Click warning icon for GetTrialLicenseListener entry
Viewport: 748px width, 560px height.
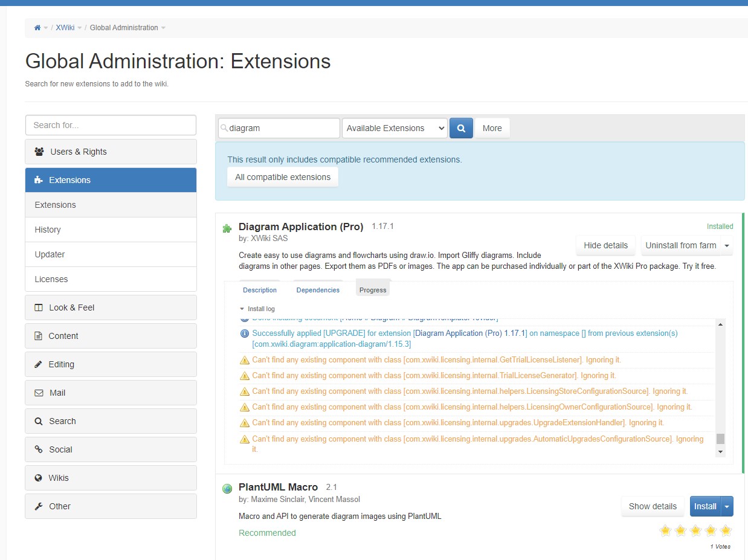click(245, 360)
